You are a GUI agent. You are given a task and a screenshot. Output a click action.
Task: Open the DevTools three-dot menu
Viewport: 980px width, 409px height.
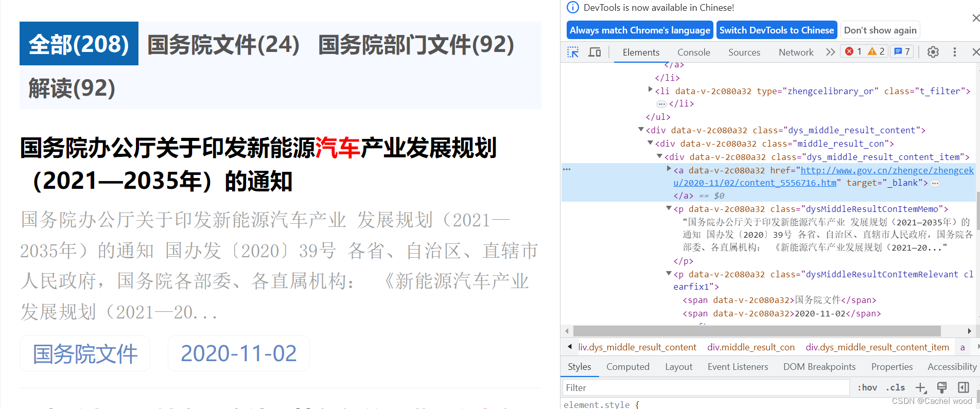(x=955, y=52)
